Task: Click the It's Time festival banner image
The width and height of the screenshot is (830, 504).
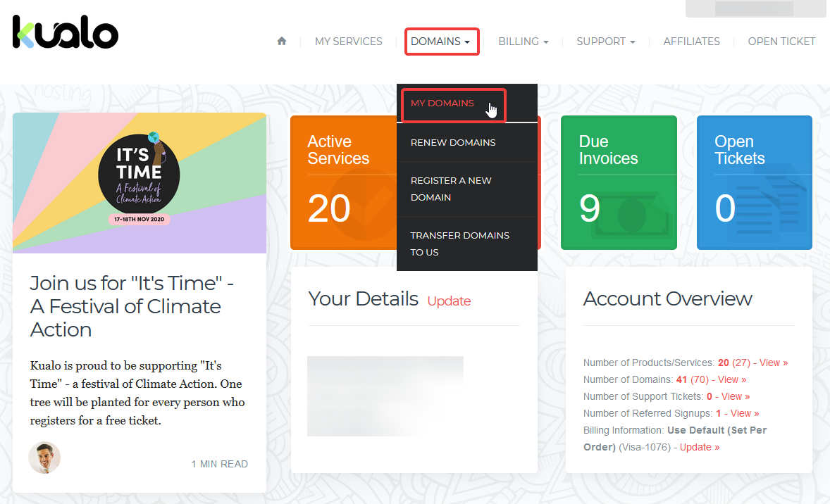Action: tap(140, 183)
